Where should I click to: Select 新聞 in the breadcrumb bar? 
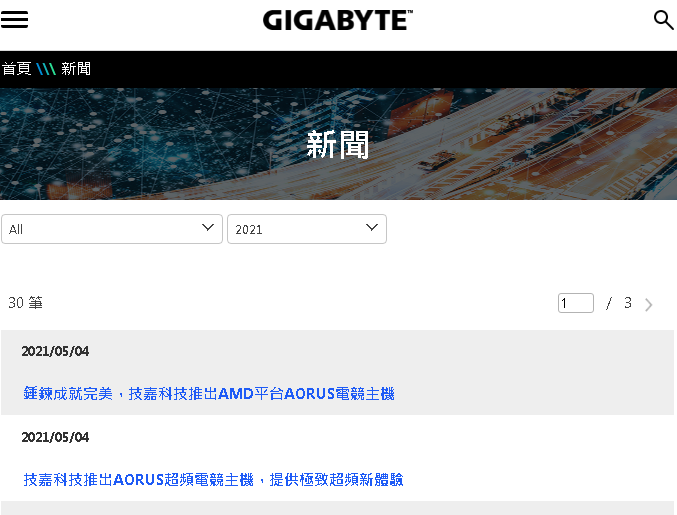(x=76, y=69)
